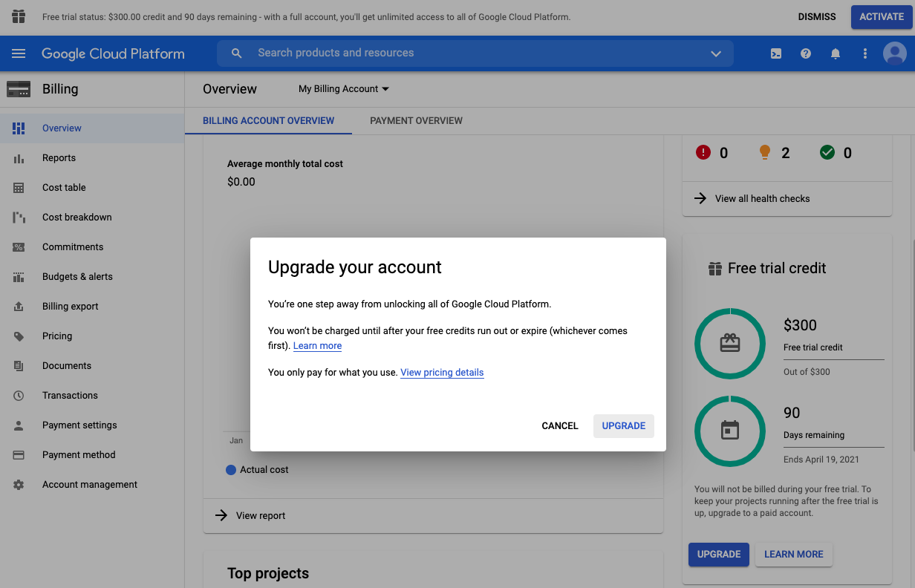Click the Actual cost blue legend dot
Viewport: 915px width, 588px height.
[x=231, y=470]
